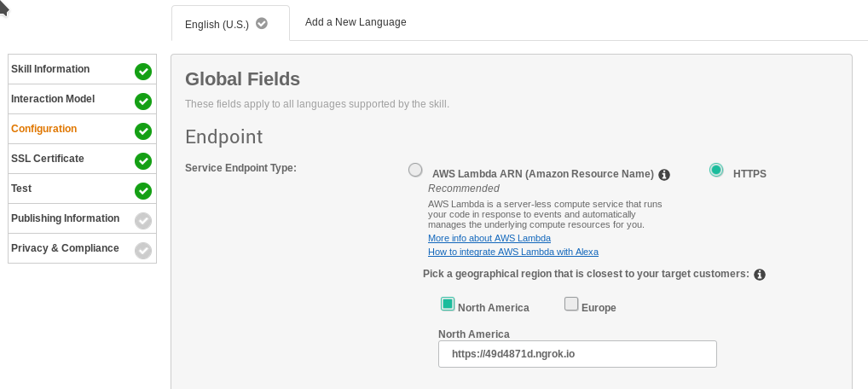
Task: Click green checkmark beside Test step
Action: (143, 191)
